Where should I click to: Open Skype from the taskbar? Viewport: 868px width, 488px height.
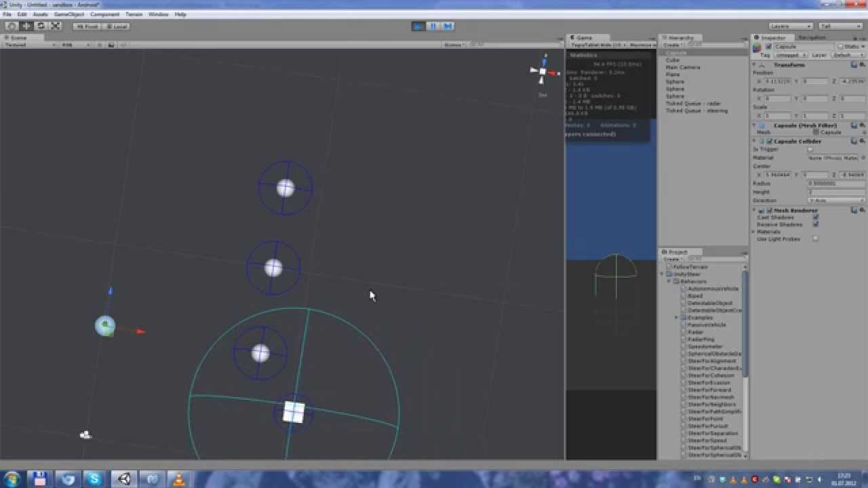click(x=94, y=479)
